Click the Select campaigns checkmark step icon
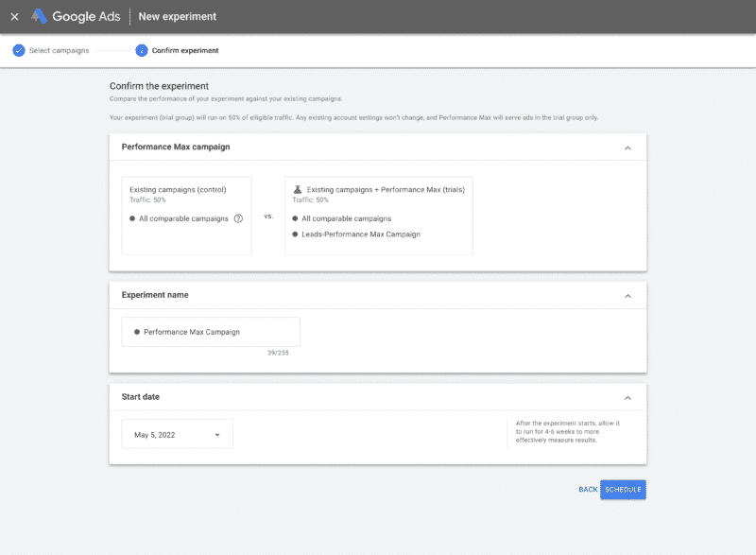756x555 pixels. tap(18, 50)
